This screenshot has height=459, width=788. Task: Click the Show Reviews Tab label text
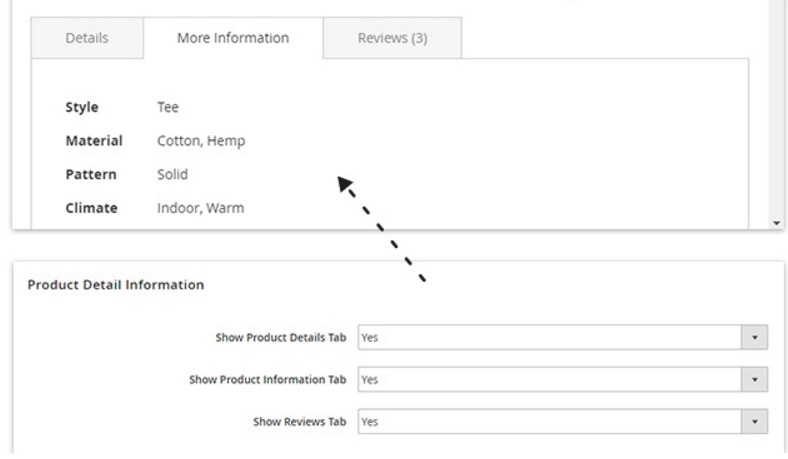pos(299,422)
